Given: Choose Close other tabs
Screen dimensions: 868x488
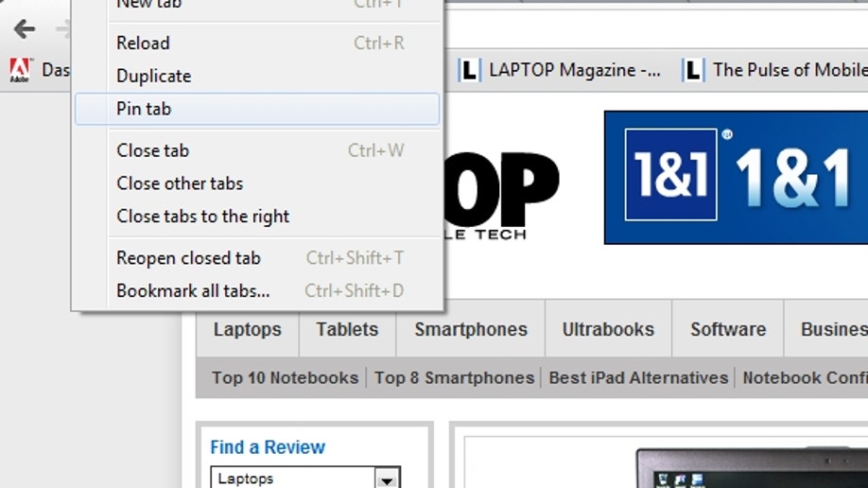Looking at the screenshot, I should pyautogui.click(x=257, y=183).
